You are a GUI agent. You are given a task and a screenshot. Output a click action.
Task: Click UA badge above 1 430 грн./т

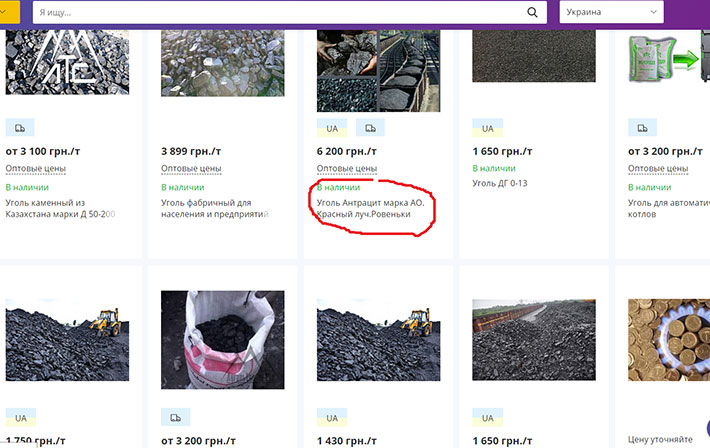coord(332,418)
